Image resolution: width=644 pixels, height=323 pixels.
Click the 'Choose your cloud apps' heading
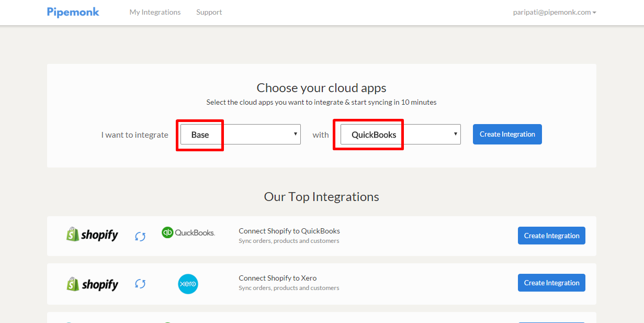tap(322, 87)
